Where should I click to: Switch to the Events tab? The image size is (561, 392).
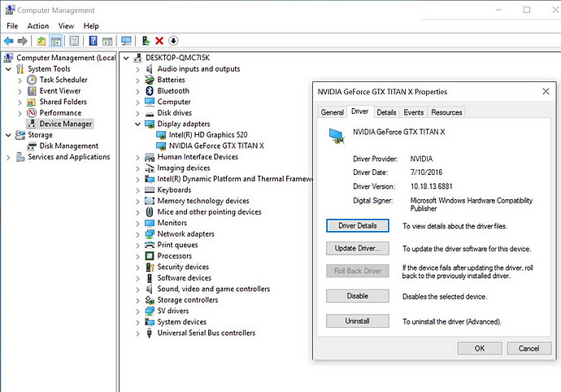(414, 112)
